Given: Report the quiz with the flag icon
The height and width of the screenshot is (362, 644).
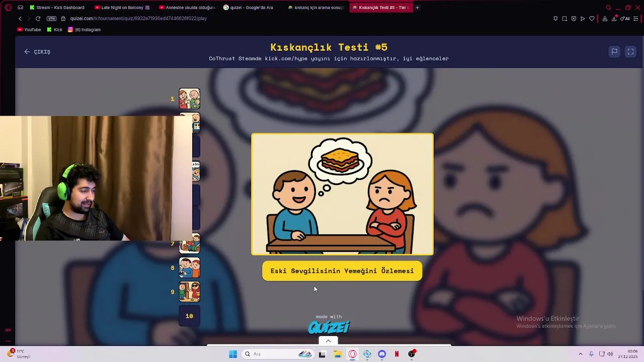Looking at the screenshot, I should [x=614, y=52].
